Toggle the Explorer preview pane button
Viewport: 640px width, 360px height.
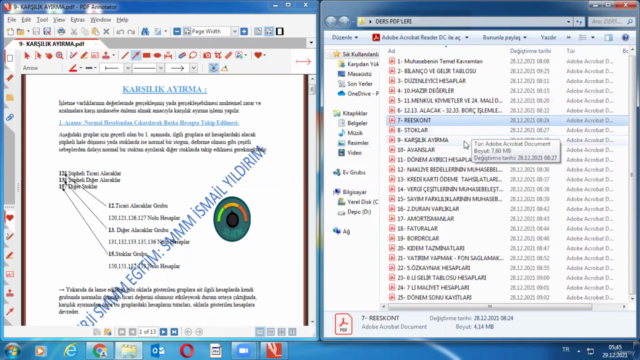[x=609, y=38]
